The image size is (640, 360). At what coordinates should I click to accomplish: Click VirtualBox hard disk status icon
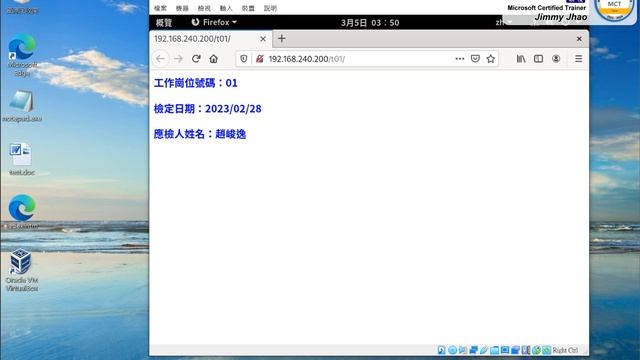[x=442, y=350]
